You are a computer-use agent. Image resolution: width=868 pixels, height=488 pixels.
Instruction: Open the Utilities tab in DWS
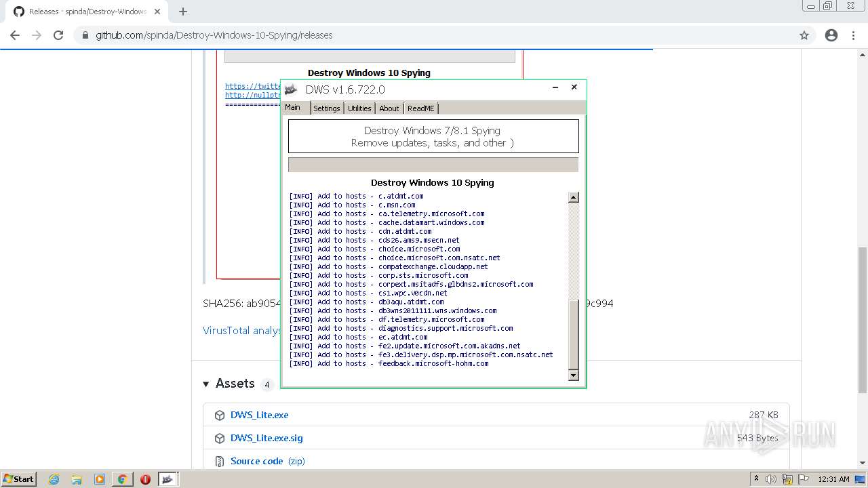(x=359, y=108)
